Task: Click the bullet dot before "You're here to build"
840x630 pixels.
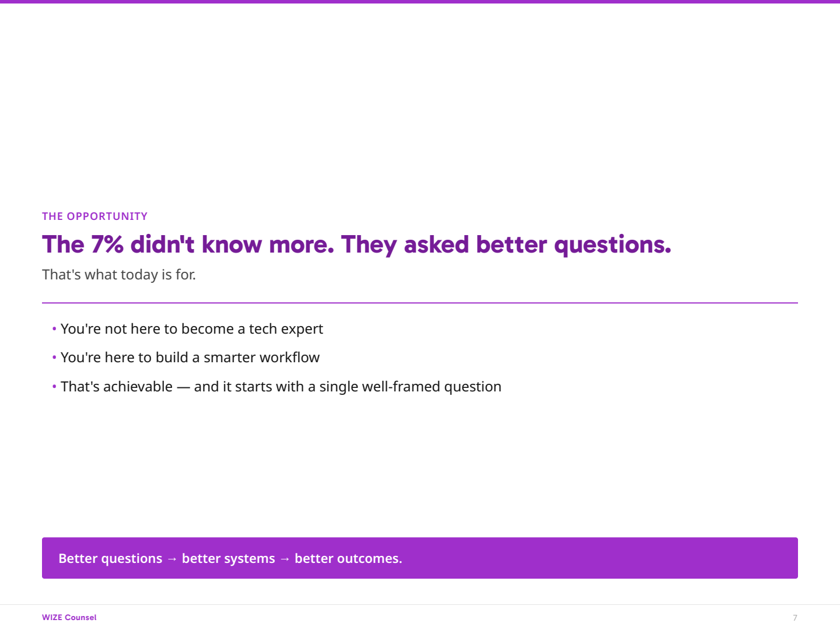Action: [x=54, y=357]
